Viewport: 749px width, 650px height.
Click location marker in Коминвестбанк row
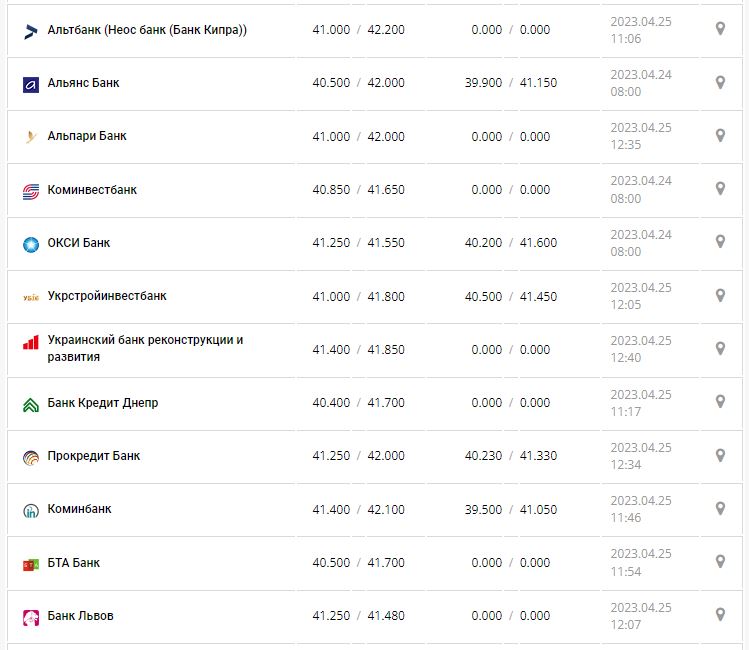(x=720, y=188)
